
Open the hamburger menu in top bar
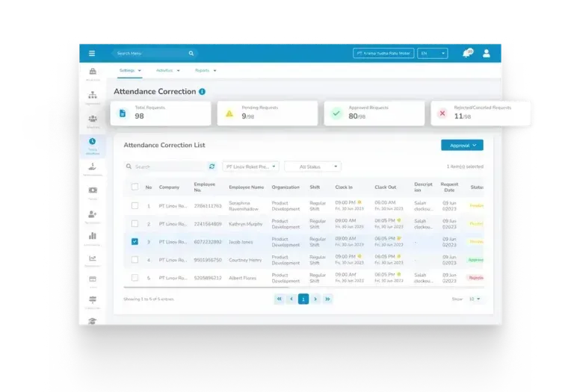[92, 54]
